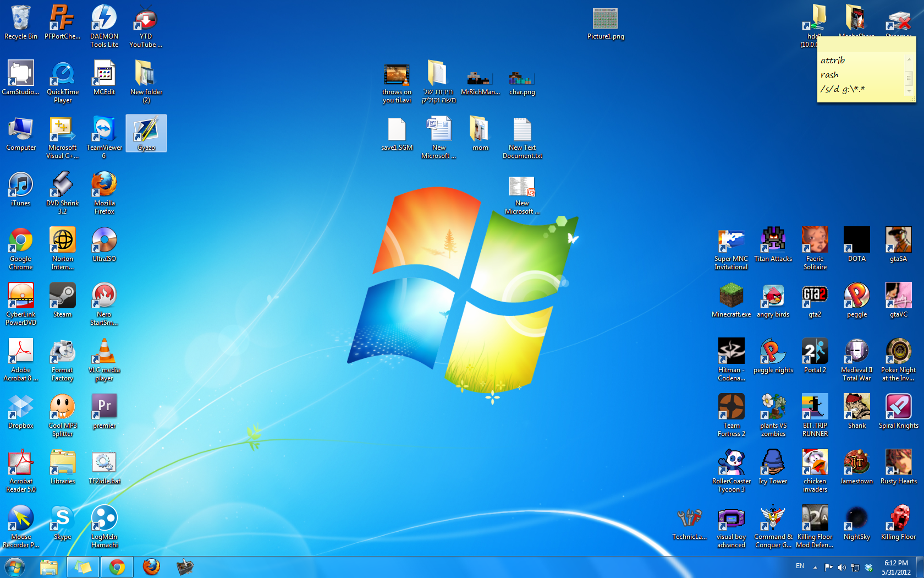Screen dimensions: 924x578
Task: Select the mom folder
Action: tap(480, 134)
